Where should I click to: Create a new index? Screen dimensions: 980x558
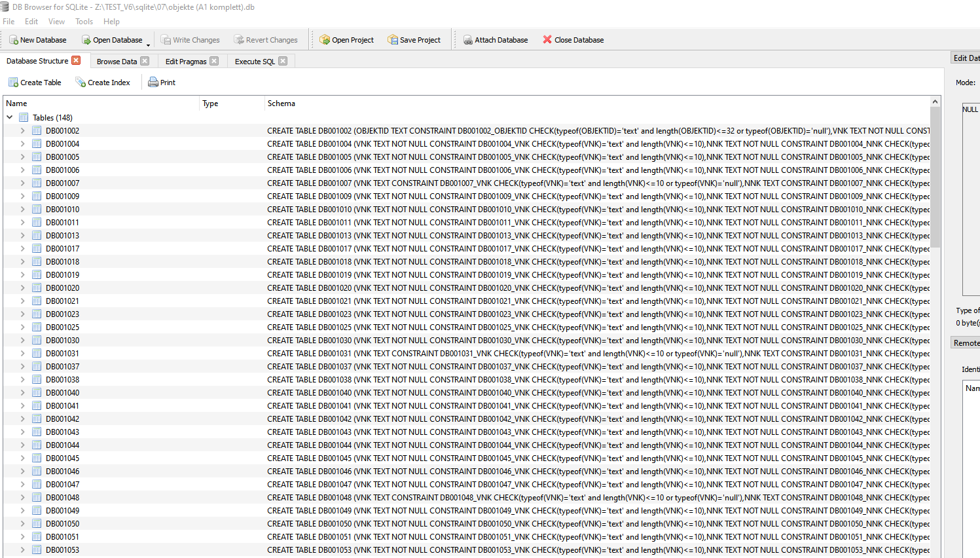click(x=103, y=82)
